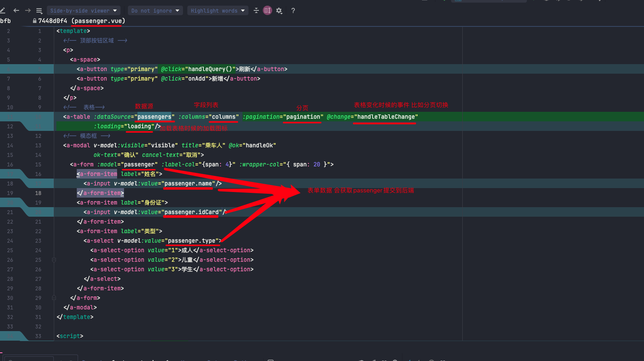Image resolution: width=644 pixels, height=361 pixels.
Task: Click passenger.type in the a-select line
Action: point(192,241)
